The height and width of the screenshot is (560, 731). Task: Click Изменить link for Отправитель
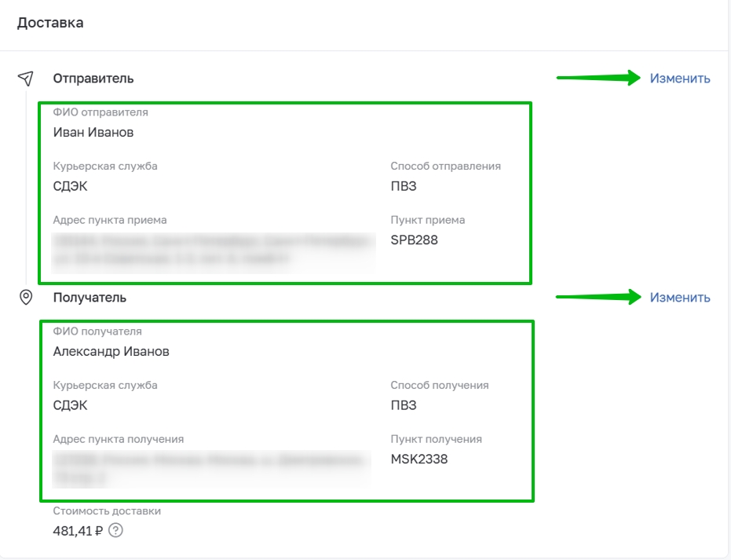point(680,79)
